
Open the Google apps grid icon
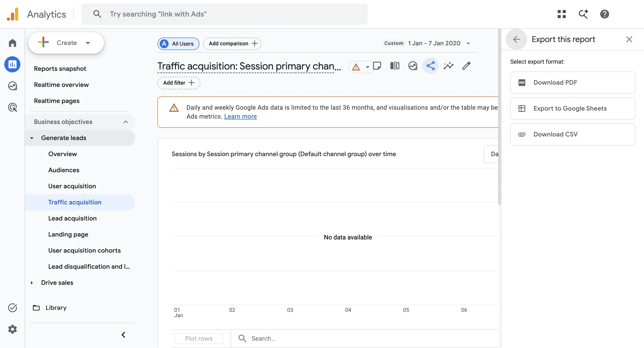[x=561, y=14]
